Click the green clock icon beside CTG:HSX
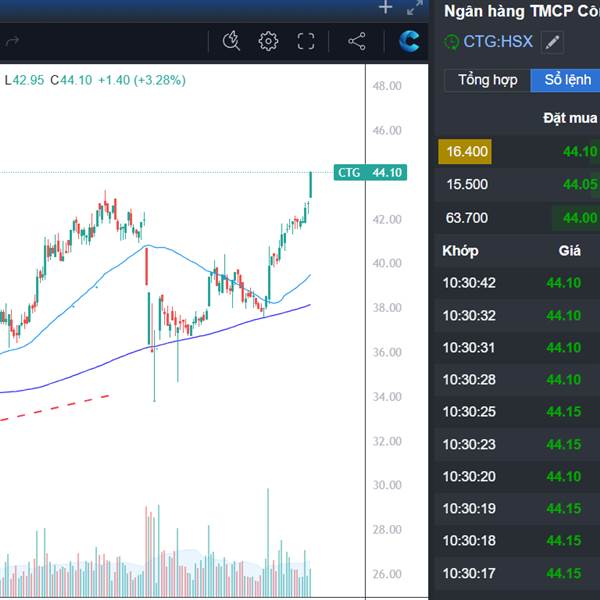The image size is (600, 600). point(452,42)
